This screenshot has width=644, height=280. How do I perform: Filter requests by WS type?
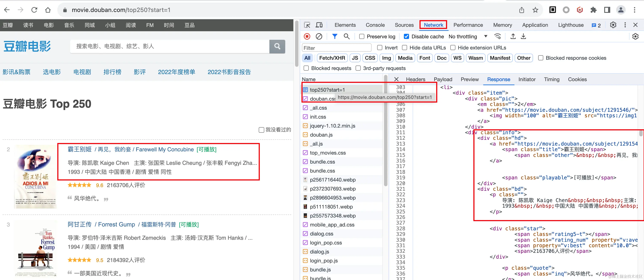tap(457, 58)
